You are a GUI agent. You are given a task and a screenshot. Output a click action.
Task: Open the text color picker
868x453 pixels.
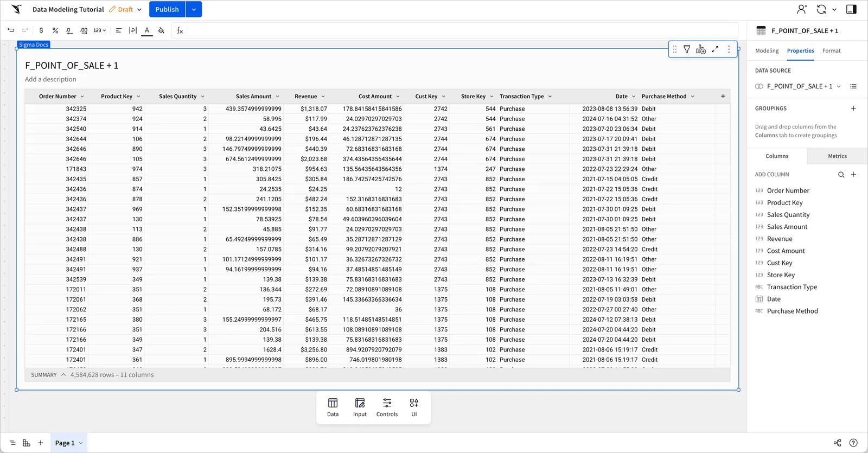(147, 31)
